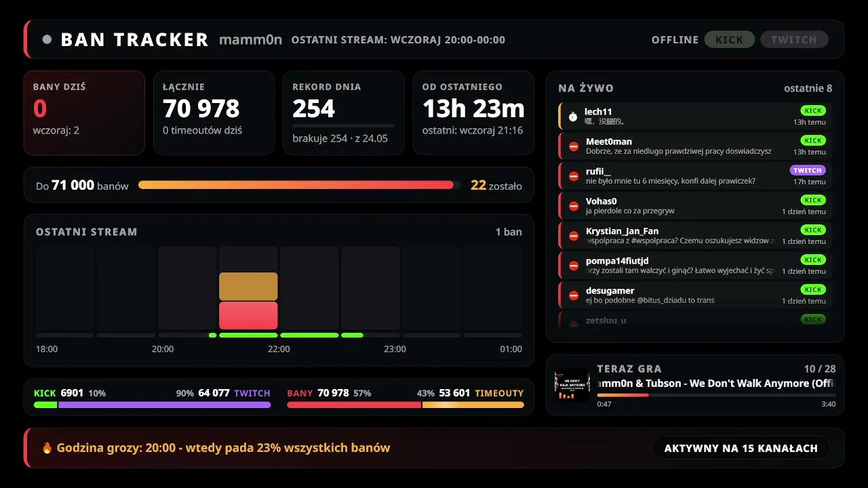Screen dimensions: 868x488
Task: Select the pompa14fiutjd username in live feed
Action: pyautogui.click(x=617, y=261)
